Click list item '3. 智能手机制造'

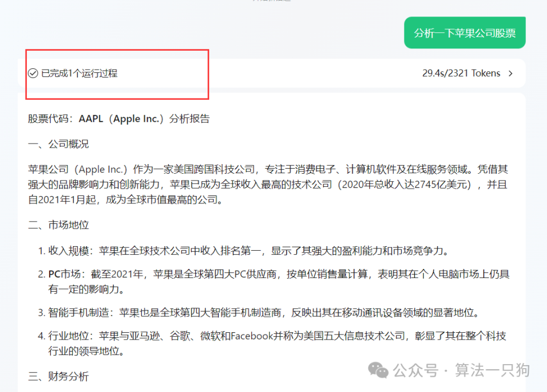[259, 312]
